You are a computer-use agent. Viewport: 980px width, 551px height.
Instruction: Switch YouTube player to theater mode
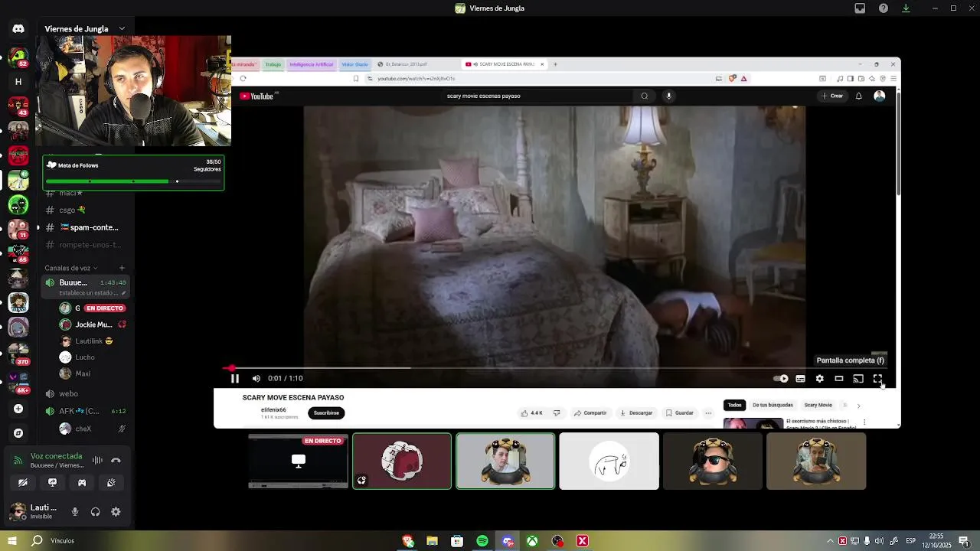click(839, 378)
